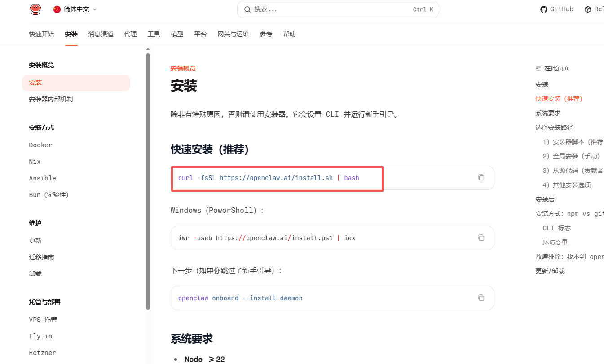This screenshot has height=364, width=604.
Task: Open the 平台 tab
Action: [200, 35]
